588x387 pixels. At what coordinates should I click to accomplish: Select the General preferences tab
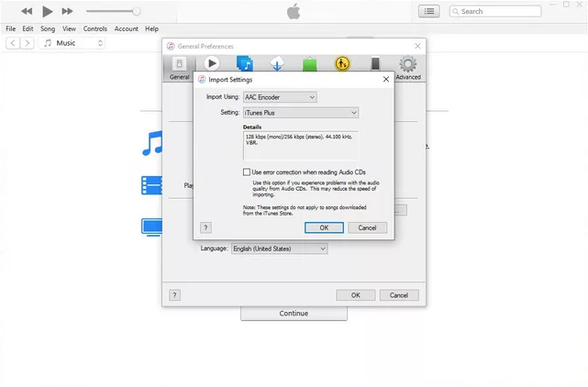click(x=179, y=68)
